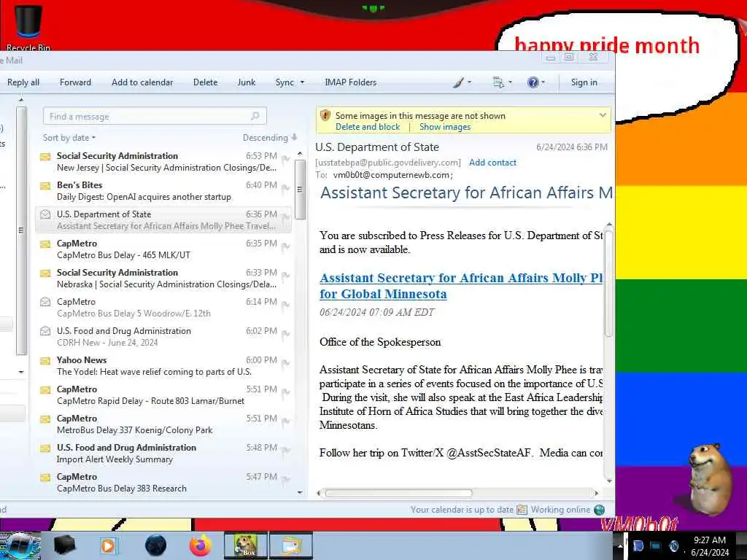
Task: Open the Windows Start orb
Action: coord(20,545)
